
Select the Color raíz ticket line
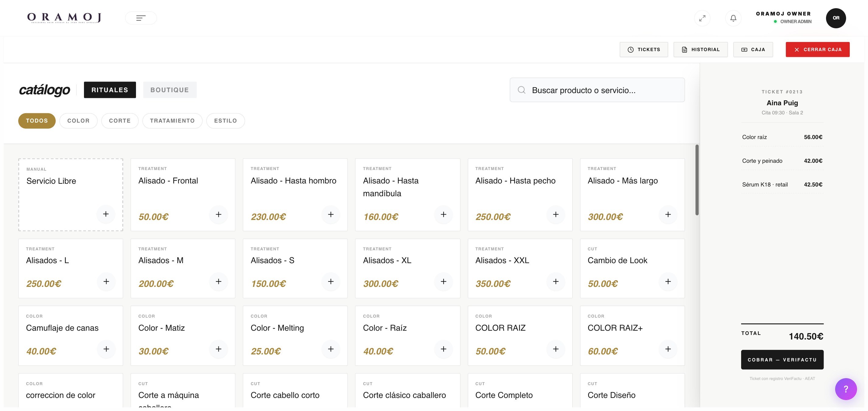point(782,137)
